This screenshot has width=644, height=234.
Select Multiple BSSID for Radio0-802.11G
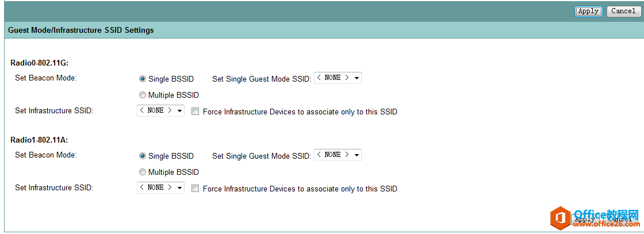coord(143,95)
